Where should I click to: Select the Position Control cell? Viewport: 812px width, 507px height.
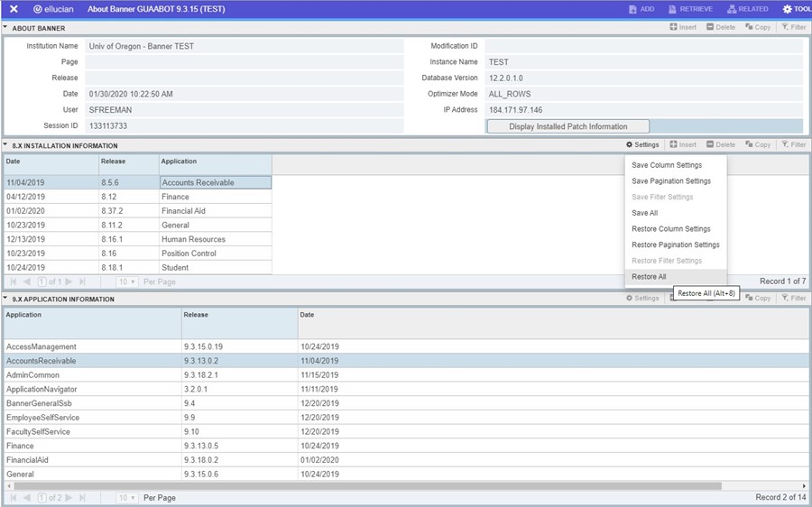(x=216, y=253)
